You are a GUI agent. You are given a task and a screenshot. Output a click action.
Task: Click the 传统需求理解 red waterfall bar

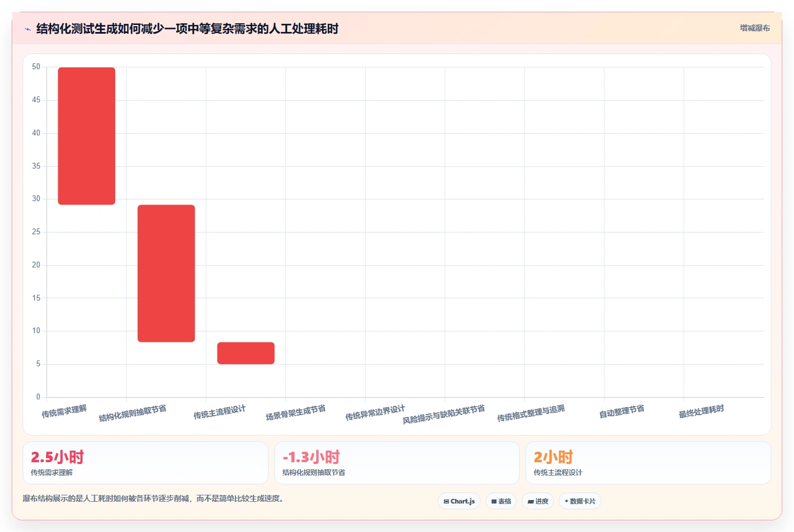click(87, 136)
